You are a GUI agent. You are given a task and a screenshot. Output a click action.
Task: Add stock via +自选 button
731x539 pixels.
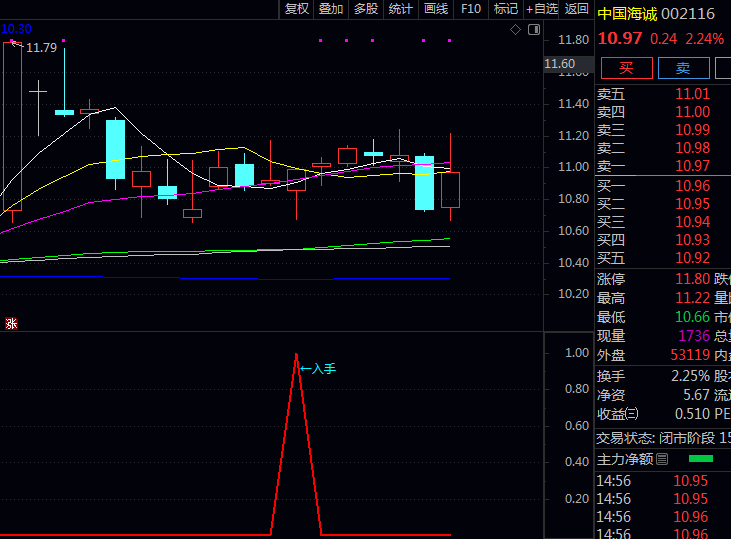coord(542,9)
